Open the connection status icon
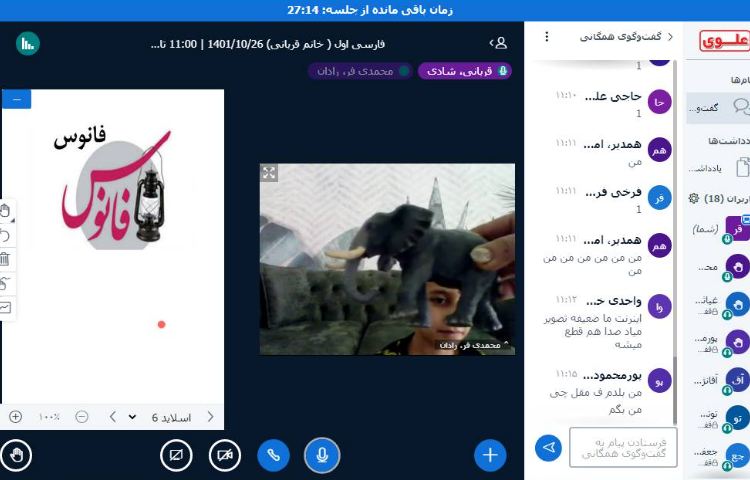This screenshot has height=480, width=750. point(28,44)
